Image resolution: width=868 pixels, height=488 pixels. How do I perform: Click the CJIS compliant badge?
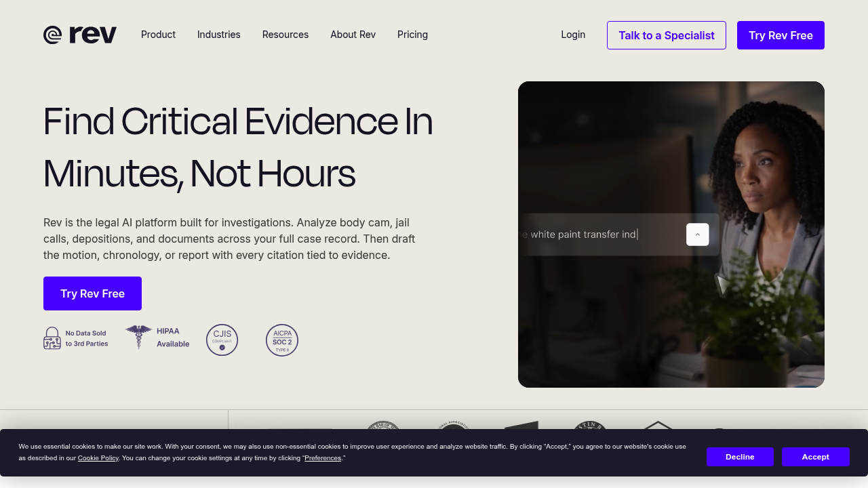[222, 340]
